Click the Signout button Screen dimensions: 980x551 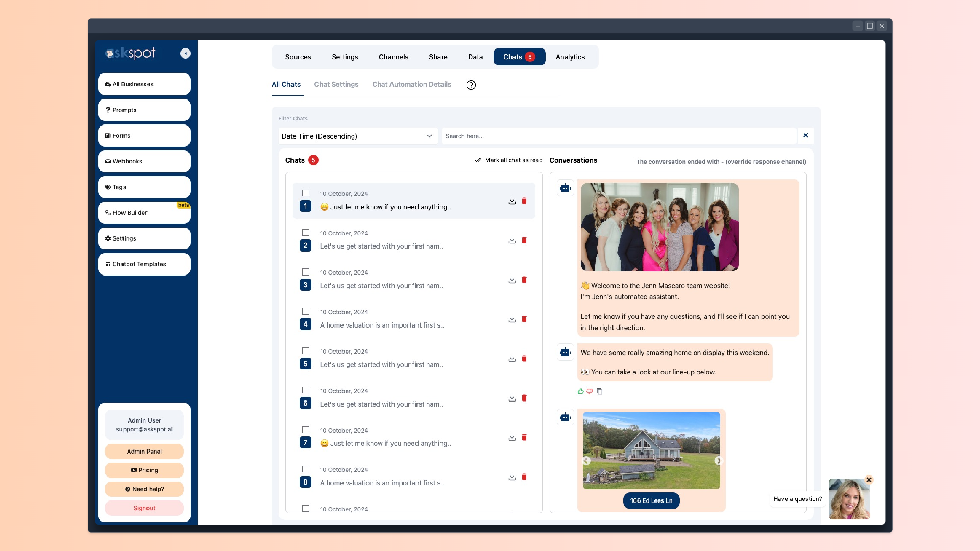click(x=144, y=508)
